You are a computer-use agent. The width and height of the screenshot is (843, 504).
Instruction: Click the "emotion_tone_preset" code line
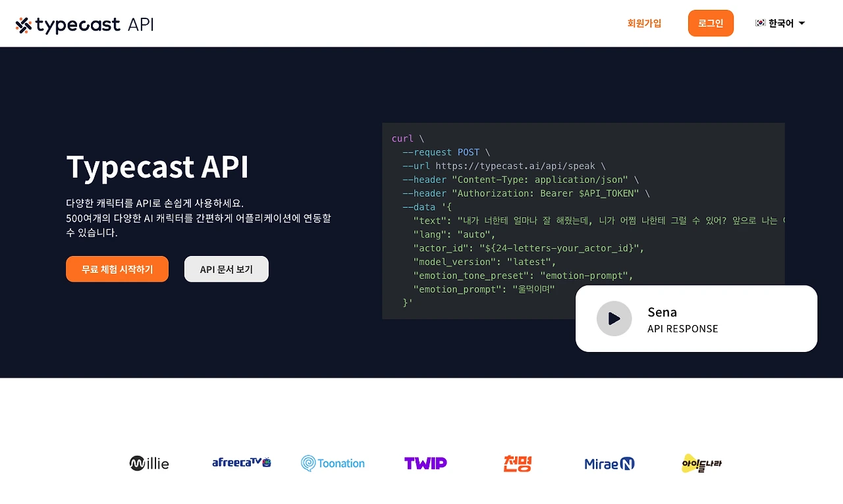tap(523, 276)
